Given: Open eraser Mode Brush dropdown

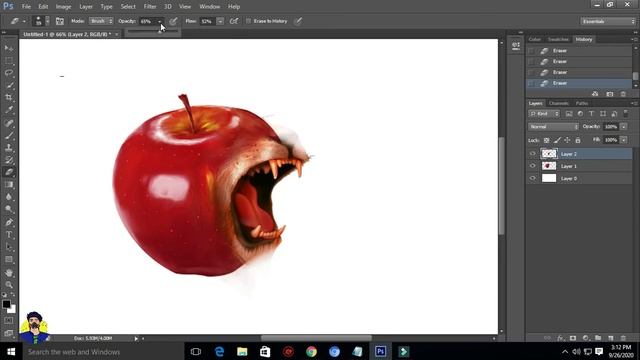Looking at the screenshot, I should (101, 21).
